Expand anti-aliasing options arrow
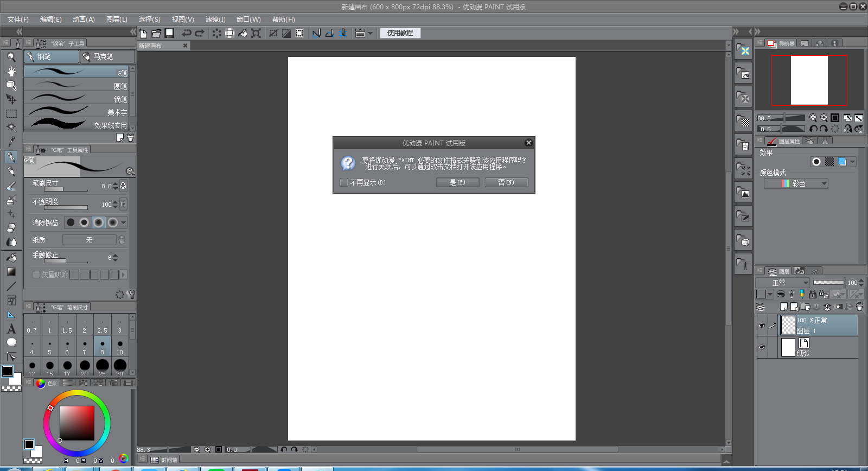 (124, 222)
